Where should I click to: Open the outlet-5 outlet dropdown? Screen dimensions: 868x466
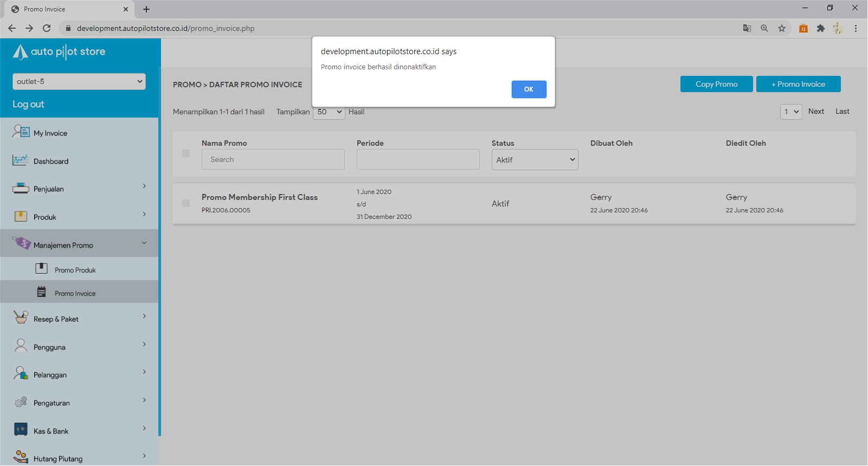pyautogui.click(x=79, y=81)
